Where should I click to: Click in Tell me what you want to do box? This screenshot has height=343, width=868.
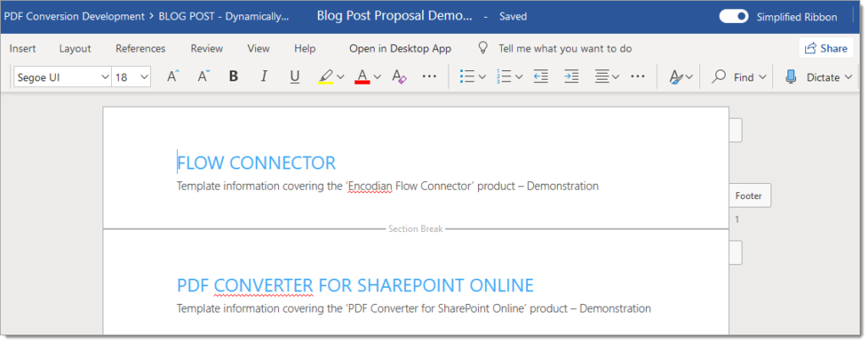(x=565, y=48)
